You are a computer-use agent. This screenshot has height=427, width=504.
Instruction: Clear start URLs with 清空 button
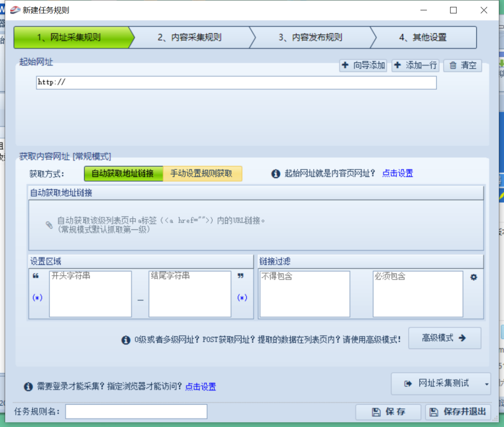click(x=462, y=65)
